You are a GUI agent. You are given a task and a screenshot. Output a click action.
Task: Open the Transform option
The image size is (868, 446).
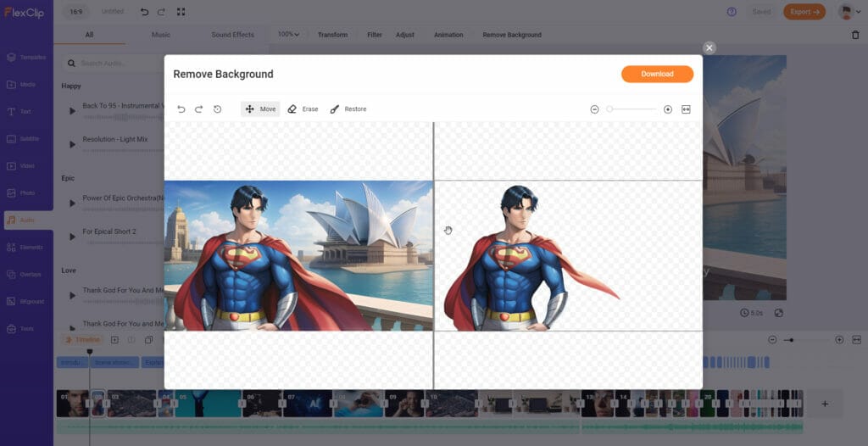332,35
